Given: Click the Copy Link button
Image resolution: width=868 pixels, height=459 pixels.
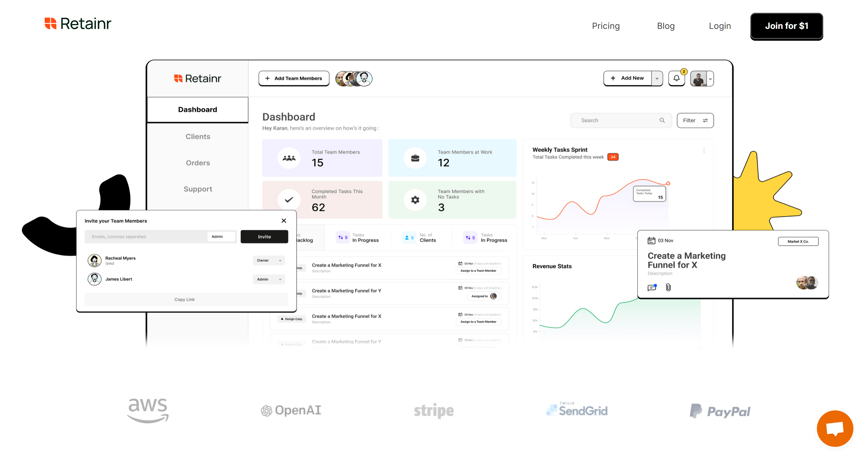Looking at the screenshot, I should coord(186,299).
